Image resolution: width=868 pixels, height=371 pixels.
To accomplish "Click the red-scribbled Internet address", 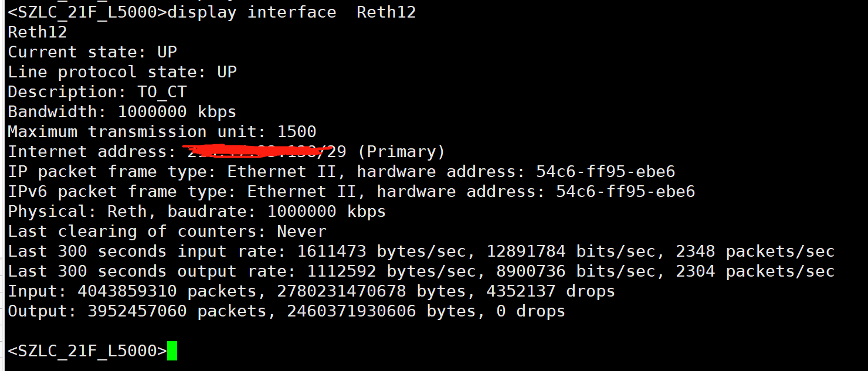I will pos(258,152).
